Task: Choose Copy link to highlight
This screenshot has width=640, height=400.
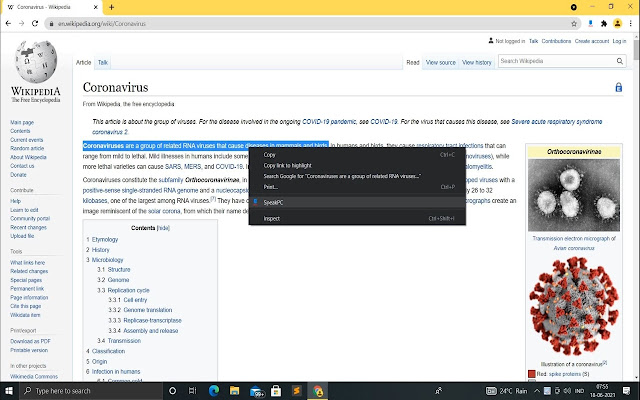Action: (x=357, y=165)
